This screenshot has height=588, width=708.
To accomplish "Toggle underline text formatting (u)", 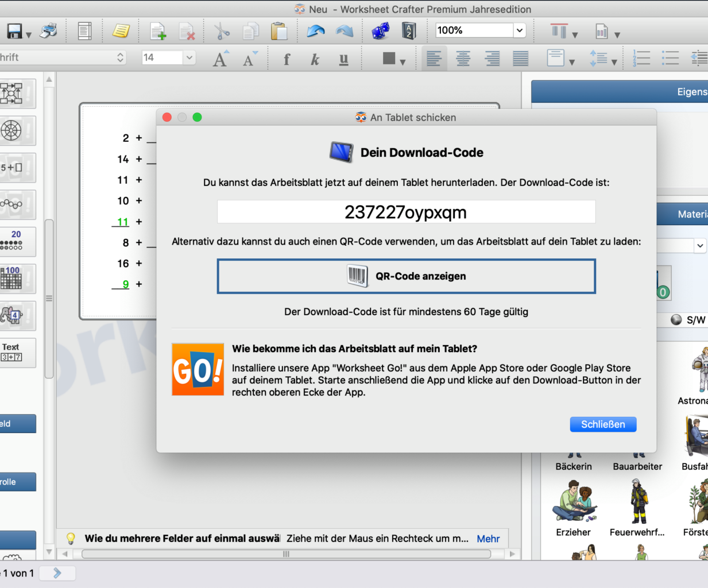I will pyautogui.click(x=343, y=59).
